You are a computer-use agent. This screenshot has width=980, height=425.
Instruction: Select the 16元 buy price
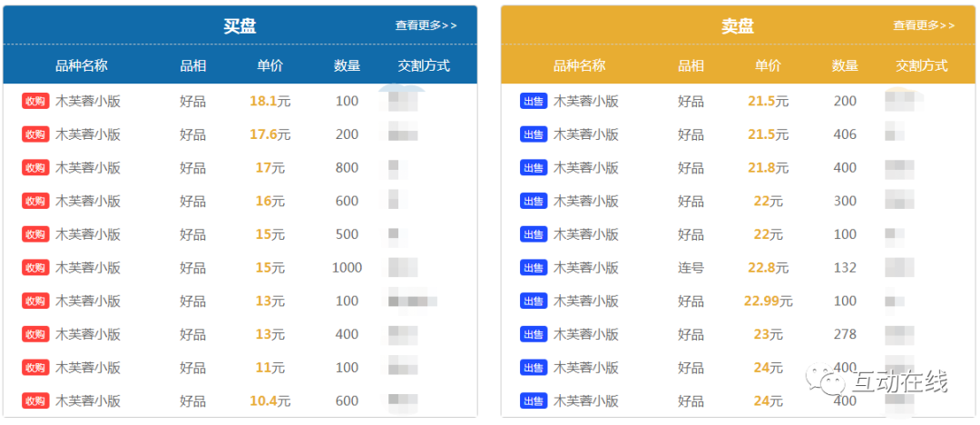click(270, 201)
